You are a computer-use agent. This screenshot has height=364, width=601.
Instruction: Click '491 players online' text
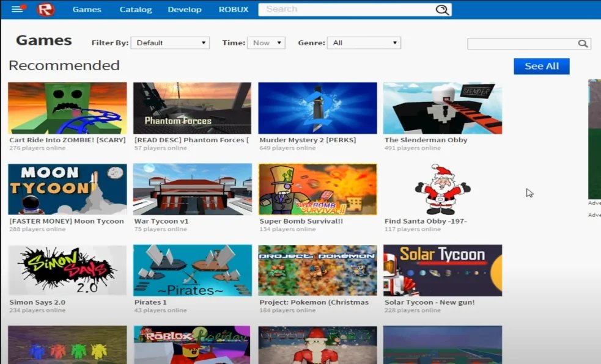click(x=413, y=148)
